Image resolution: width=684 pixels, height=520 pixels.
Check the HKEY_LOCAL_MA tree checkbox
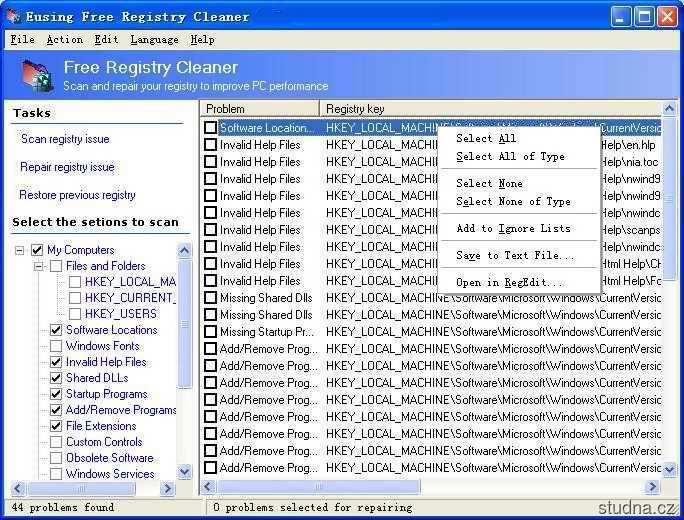pos(75,282)
